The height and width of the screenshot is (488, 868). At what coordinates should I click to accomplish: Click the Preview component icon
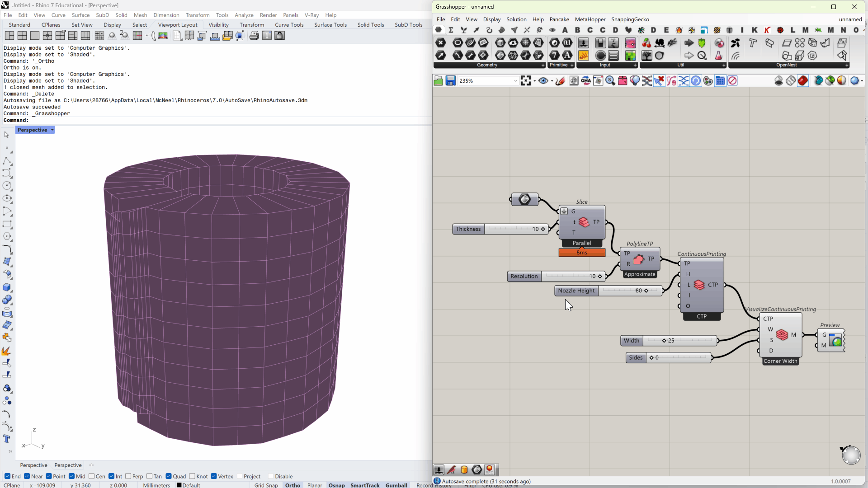(836, 340)
